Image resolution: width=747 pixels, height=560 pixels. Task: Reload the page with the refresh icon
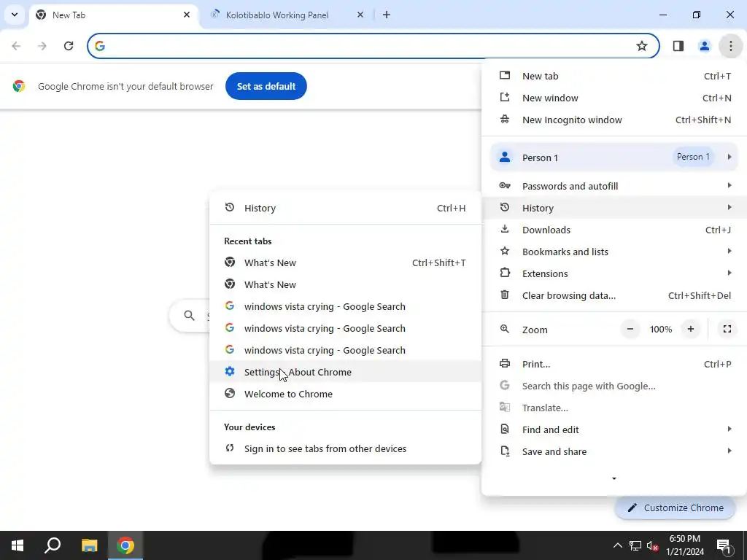(x=69, y=46)
